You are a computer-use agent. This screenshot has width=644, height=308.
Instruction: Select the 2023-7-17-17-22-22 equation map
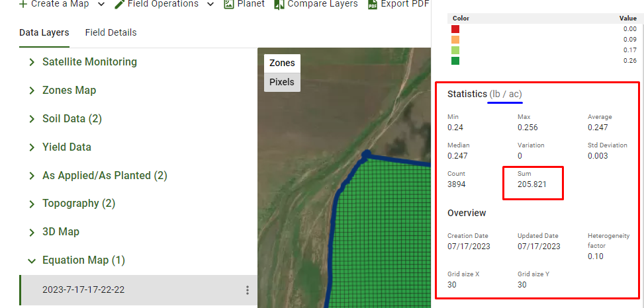[x=83, y=290]
